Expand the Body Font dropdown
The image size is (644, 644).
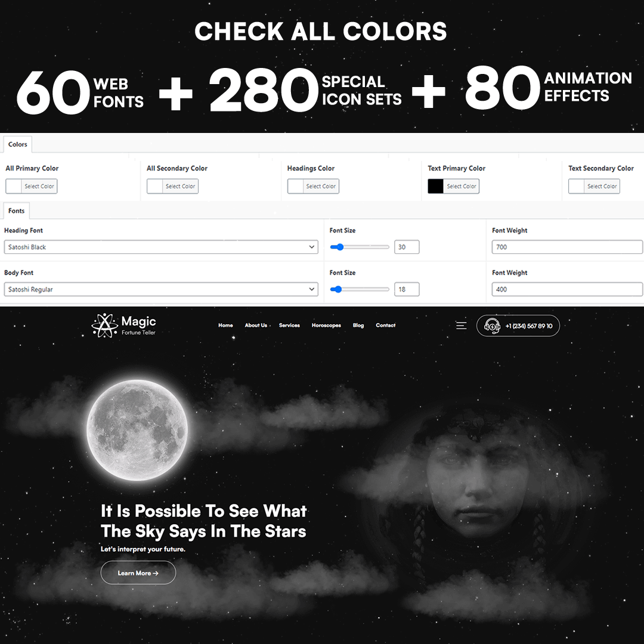tap(161, 289)
